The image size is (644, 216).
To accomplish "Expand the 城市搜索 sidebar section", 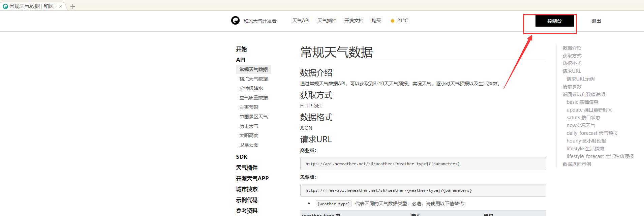I will [247, 189].
